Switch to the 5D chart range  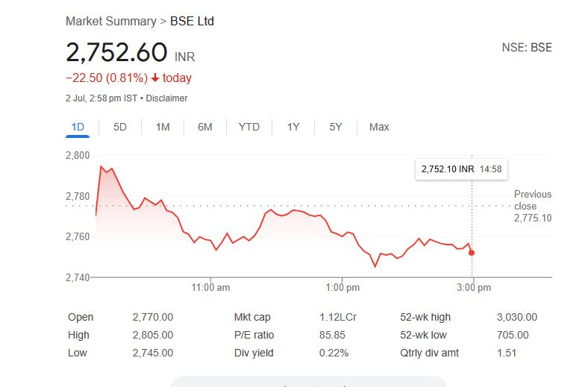point(120,127)
